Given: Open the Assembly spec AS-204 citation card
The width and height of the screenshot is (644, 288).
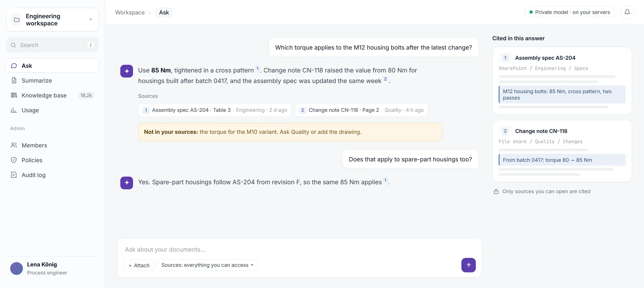Looking at the screenshot, I should point(562,80).
